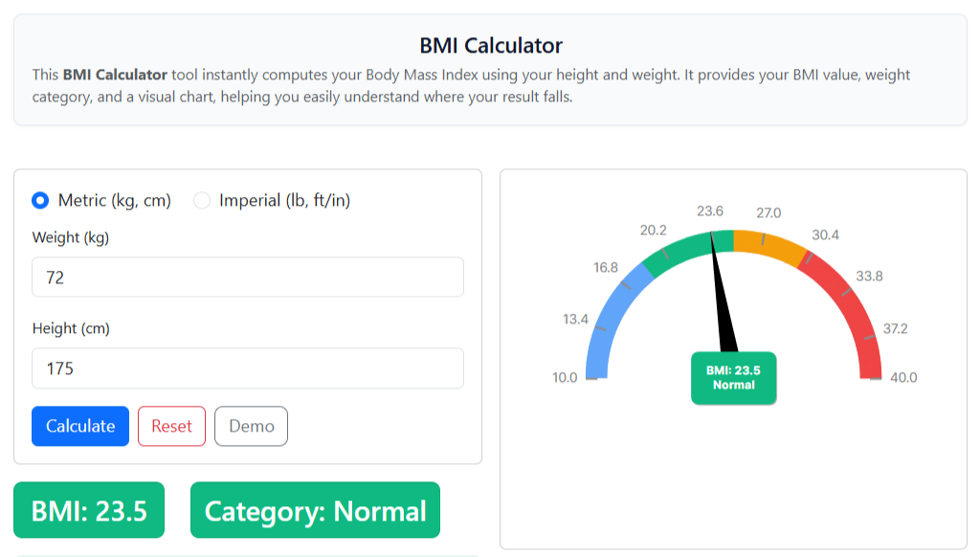Click the bold BMI Calculator heading text

[490, 45]
